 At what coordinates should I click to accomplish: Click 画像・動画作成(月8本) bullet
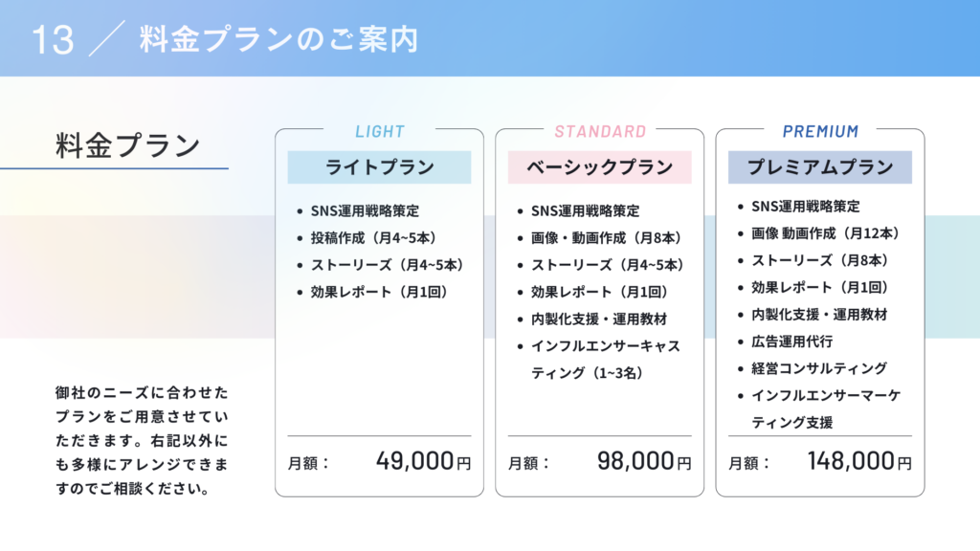[606, 238]
